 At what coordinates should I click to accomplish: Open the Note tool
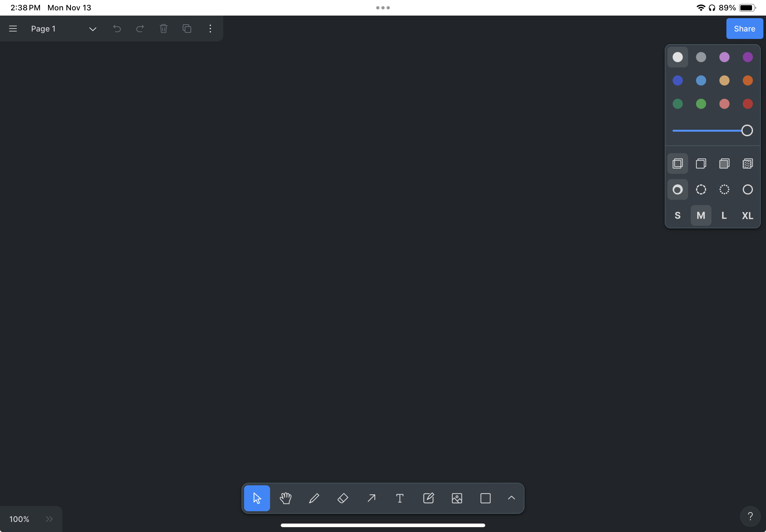click(428, 498)
